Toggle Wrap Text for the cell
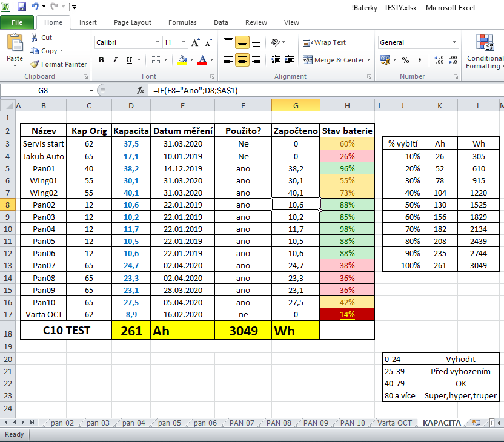Screen dimensions: 504x442 (324, 42)
